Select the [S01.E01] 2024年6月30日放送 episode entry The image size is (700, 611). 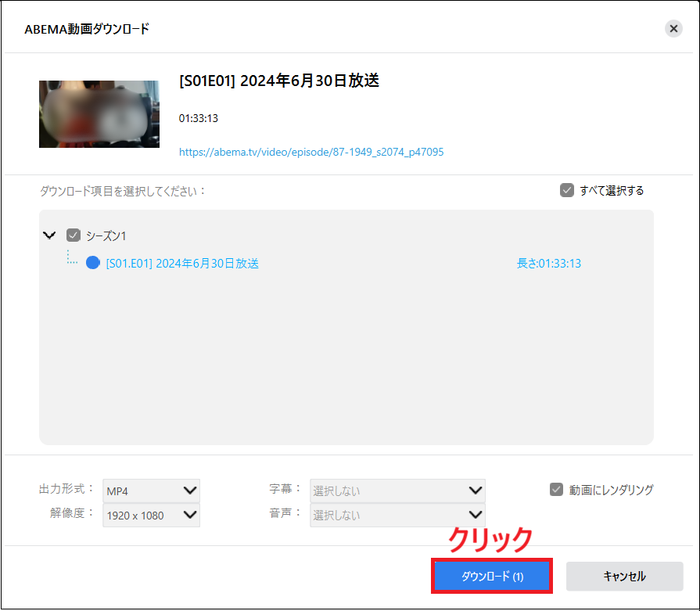point(182,263)
